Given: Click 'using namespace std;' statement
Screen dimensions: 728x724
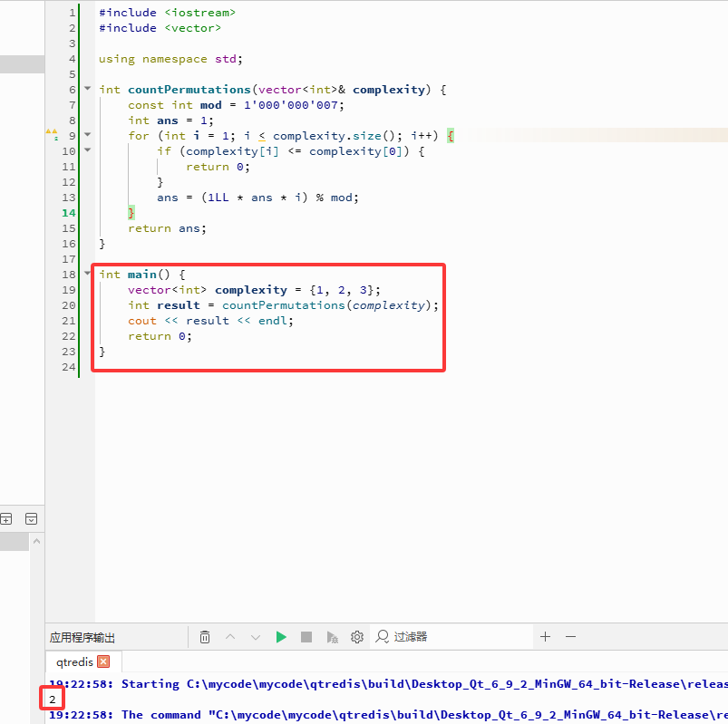Looking at the screenshot, I should coord(170,59).
